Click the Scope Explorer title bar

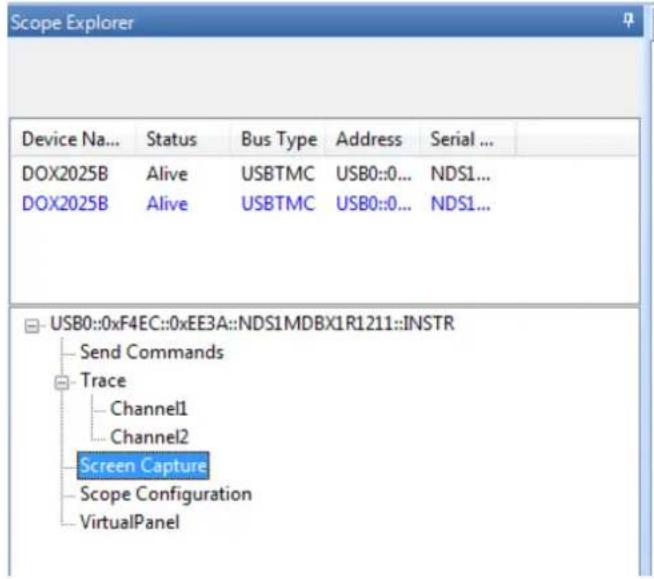tap(325, 20)
